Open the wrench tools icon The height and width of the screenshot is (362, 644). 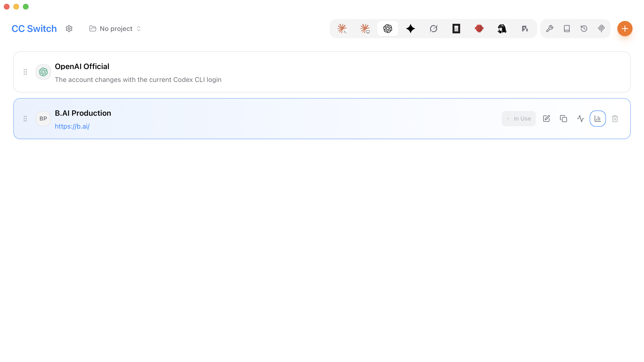(549, 29)
